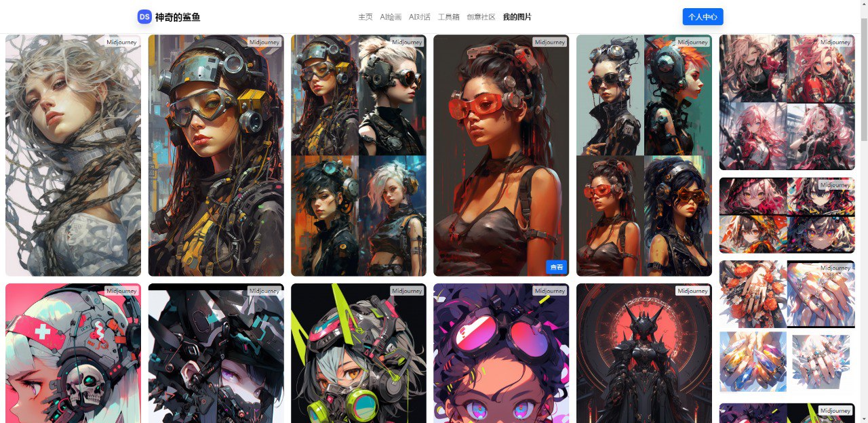Visit the 创意社区 community page
This screenshot has height=423, width=868.
click(x=481, y=17)
